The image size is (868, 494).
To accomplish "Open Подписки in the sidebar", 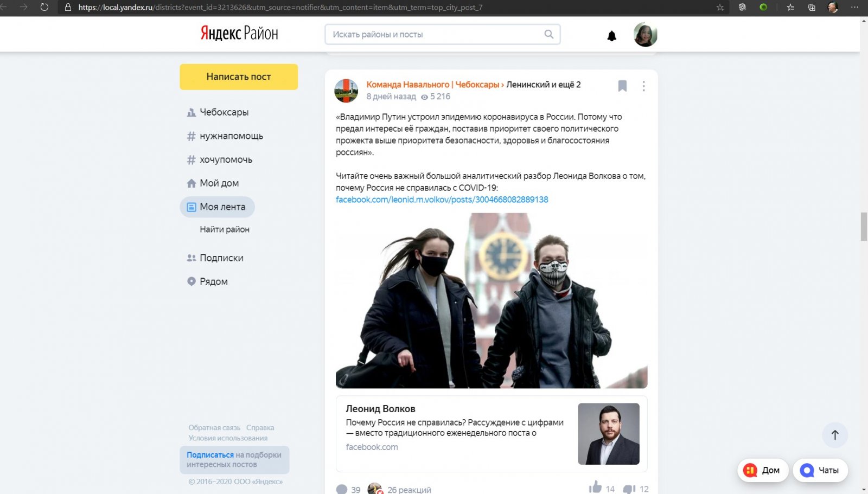I will (x=221, y=258).
